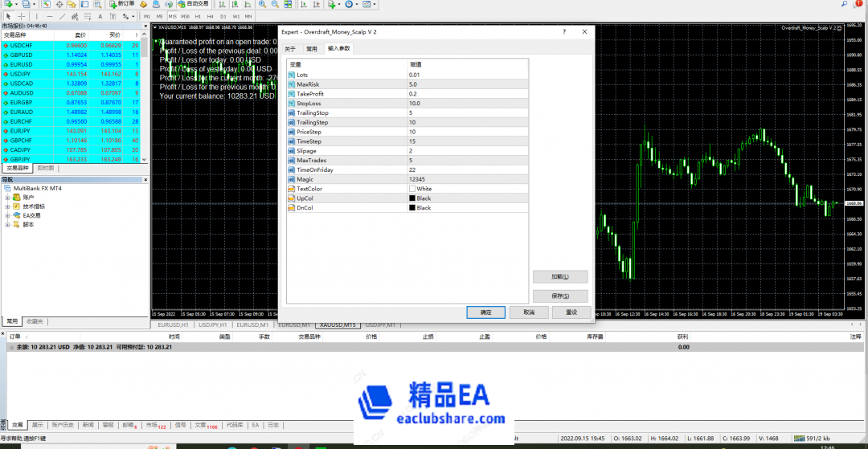
Task: Toggle chart auto scroll icon
Action: [303, 4]
